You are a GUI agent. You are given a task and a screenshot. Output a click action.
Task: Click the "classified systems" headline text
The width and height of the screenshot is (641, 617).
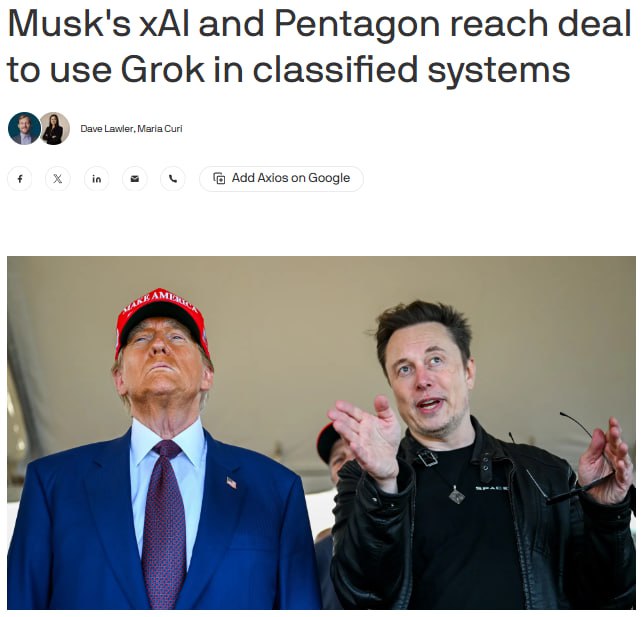pyautogui.click(x=411, y=70)
